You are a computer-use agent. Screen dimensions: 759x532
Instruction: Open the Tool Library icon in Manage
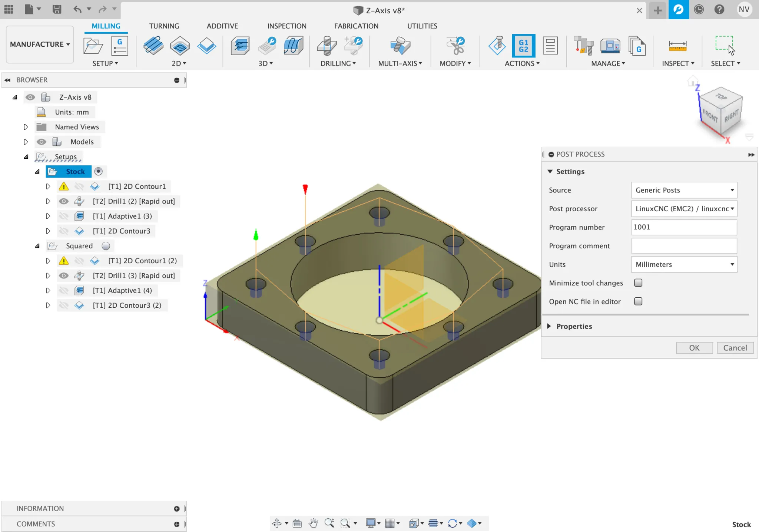pos(583,46)
